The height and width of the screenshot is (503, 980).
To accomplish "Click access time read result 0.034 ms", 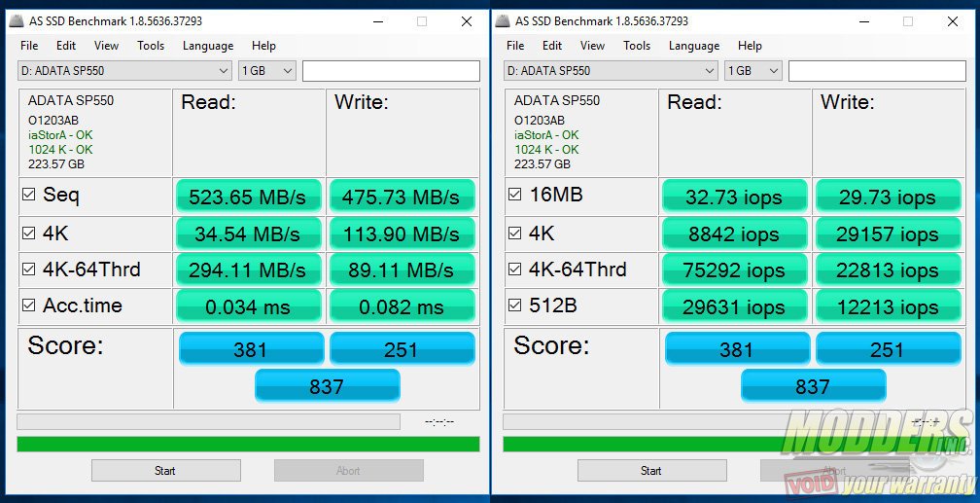I will click(x=249, y=306).
